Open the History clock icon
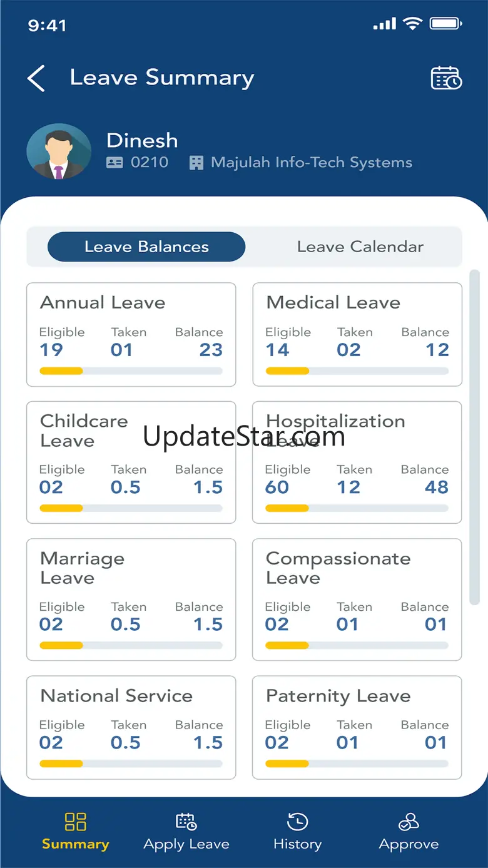Viewport: 488px width, 868px height. 297,822
